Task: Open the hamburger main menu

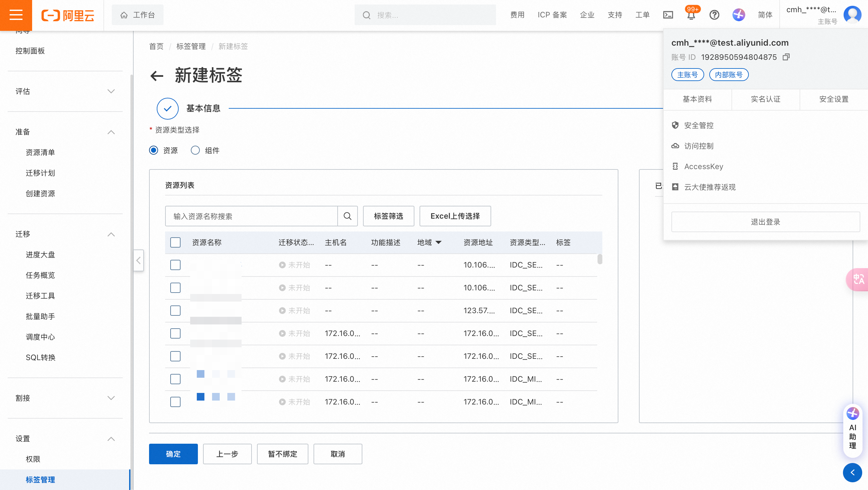Action: coord(16,15)
